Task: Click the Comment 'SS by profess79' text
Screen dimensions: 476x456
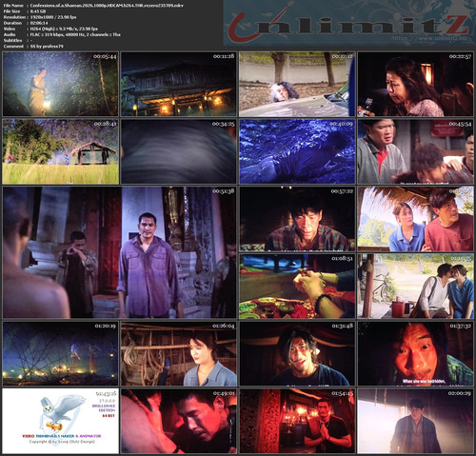Action: (47, 46)
